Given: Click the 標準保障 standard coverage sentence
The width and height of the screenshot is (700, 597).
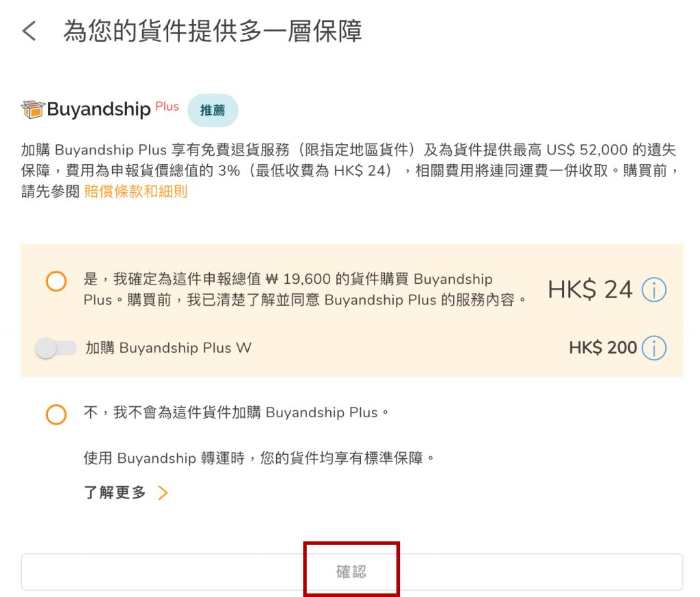Looking at the screenshot, I should (x=260, y=458).
